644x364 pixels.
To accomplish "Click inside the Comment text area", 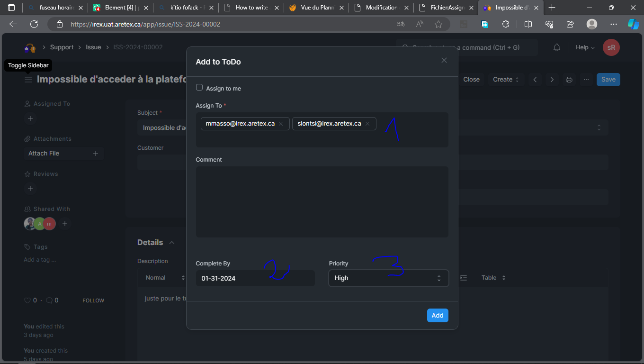I will (322, 202).
